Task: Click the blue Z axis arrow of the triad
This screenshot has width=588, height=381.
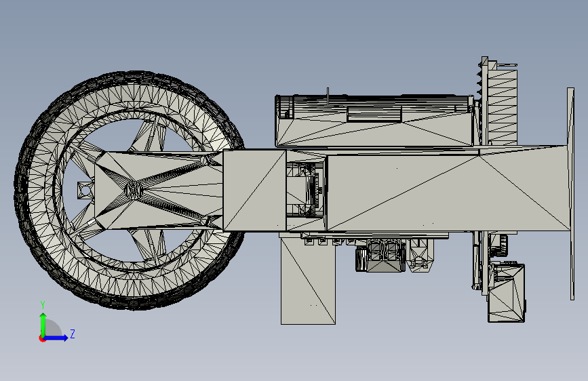Action: pyautogui.click(x=56, y=338)
